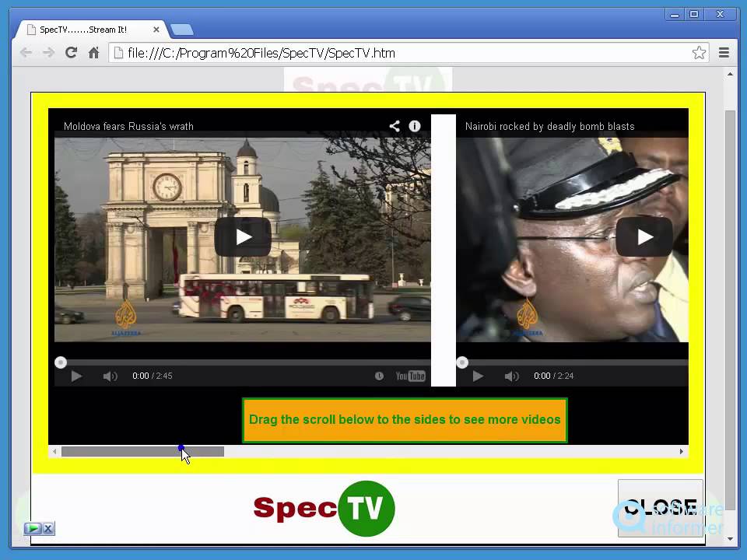This screenshot has width=747, height=560.
Task: Click the page scroll up arrow
Action: coord(730,75)
